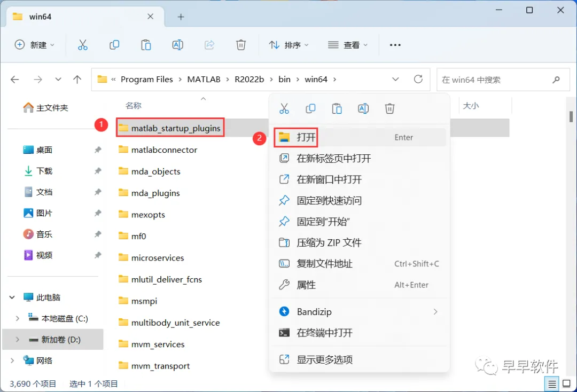
Task: Select the matlab_startup_plugins folder
Action: (170, 128)
